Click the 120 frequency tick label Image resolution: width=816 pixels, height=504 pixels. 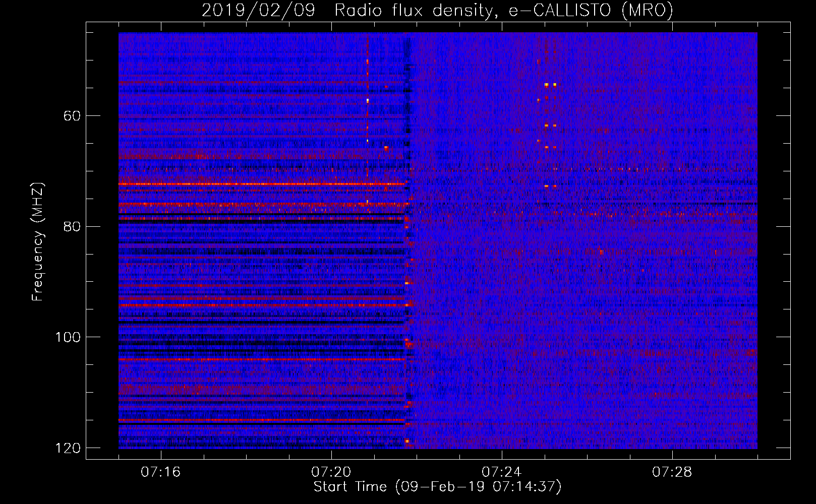coord(68,448)
